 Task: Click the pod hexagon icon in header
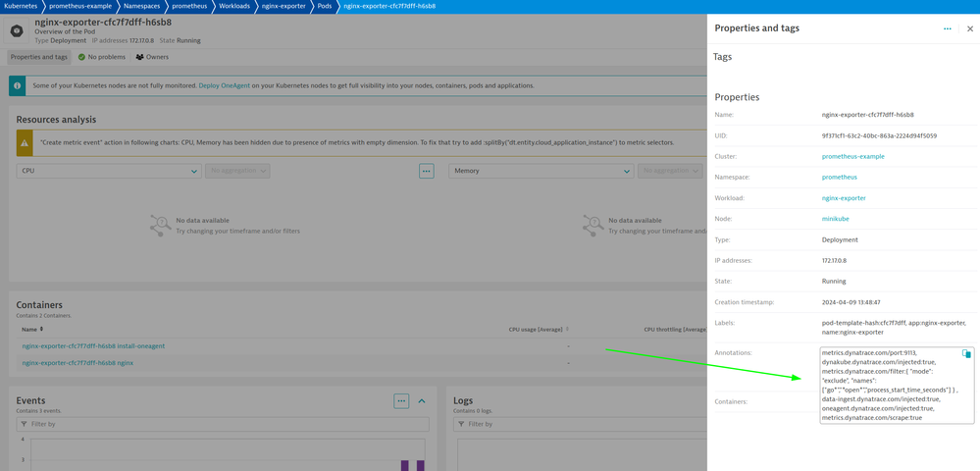tap(18, 30)
